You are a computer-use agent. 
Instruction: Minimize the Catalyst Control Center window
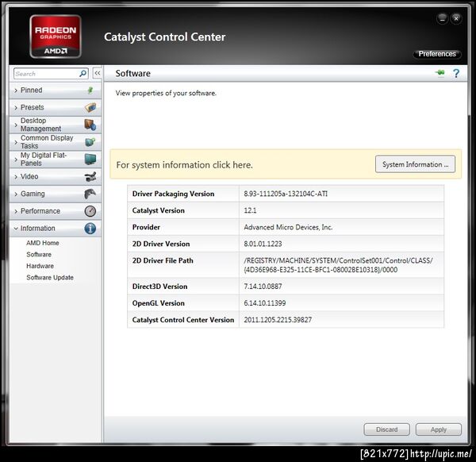[443, 19]
